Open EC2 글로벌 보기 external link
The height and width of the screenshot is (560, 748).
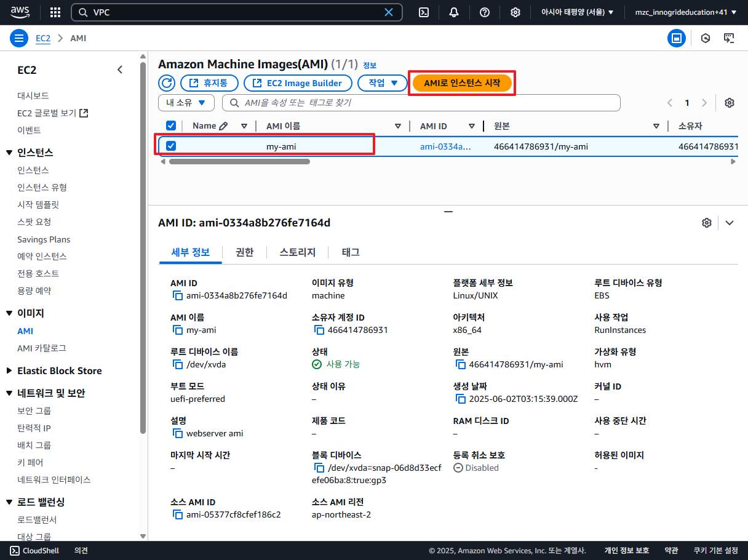point(53,113)
